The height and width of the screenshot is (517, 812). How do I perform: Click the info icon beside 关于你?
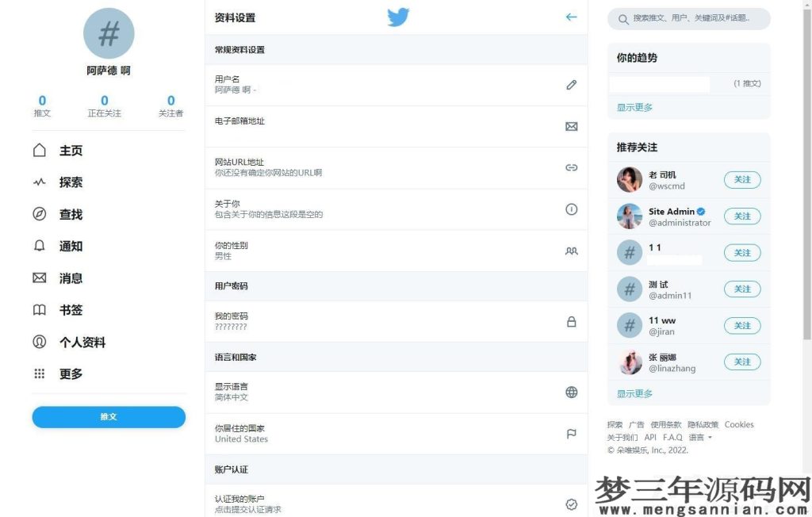(571, 209)
